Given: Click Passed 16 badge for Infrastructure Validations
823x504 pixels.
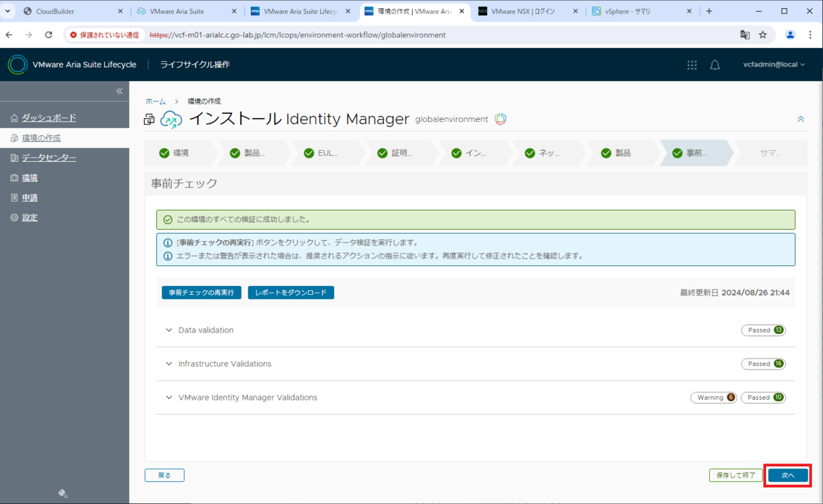Looking at the screenshot, I should 763,364.
